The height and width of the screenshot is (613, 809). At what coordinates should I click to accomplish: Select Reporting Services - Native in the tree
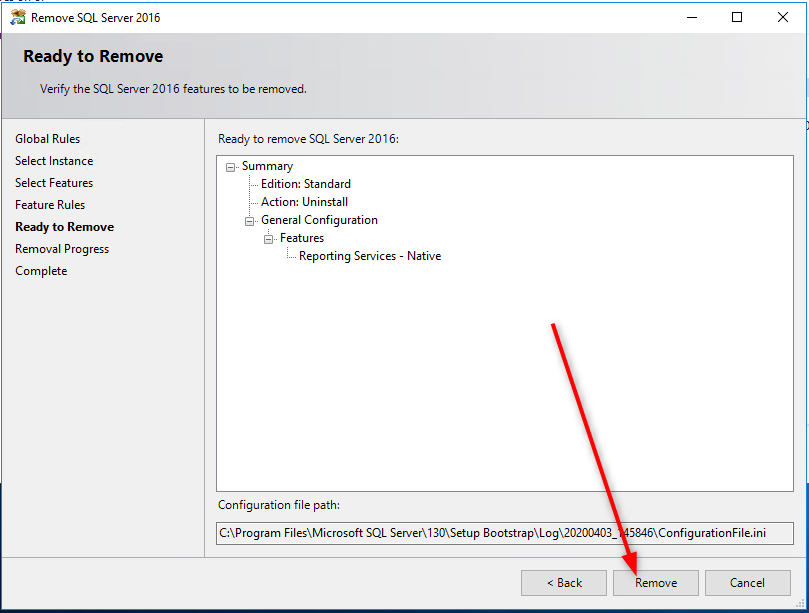click(x=369, y=256)
